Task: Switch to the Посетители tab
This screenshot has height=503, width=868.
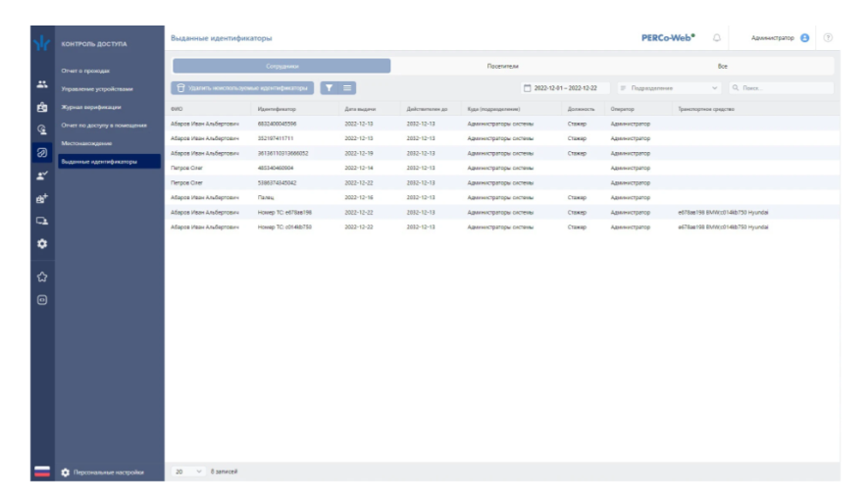Action: click(x=502, y=66)
